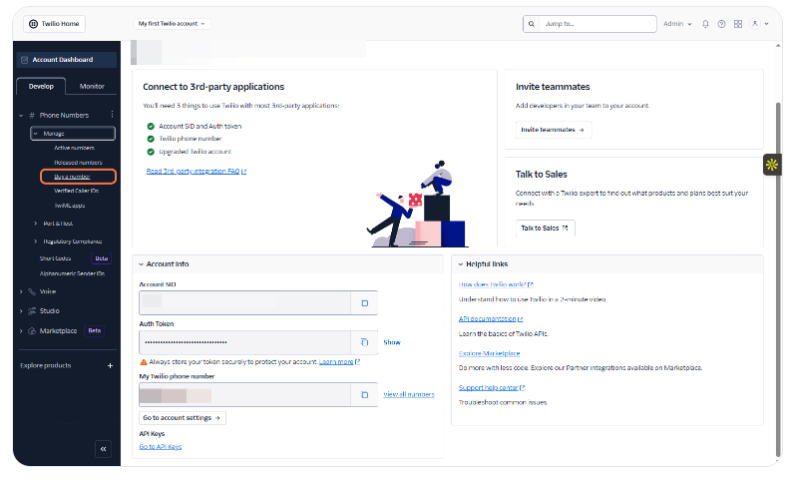Expand the Voice section

21,291
